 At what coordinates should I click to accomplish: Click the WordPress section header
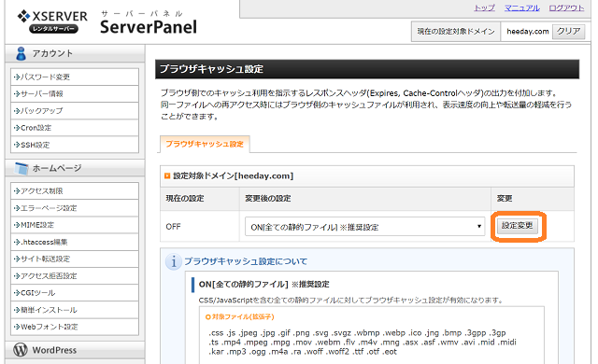click(x=75, y=350)
